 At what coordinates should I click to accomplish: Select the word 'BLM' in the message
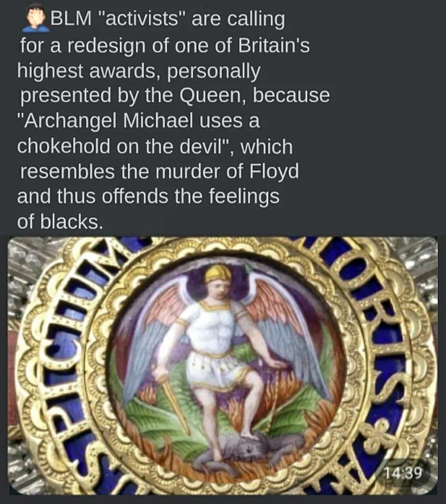click(x=70, y=19)
